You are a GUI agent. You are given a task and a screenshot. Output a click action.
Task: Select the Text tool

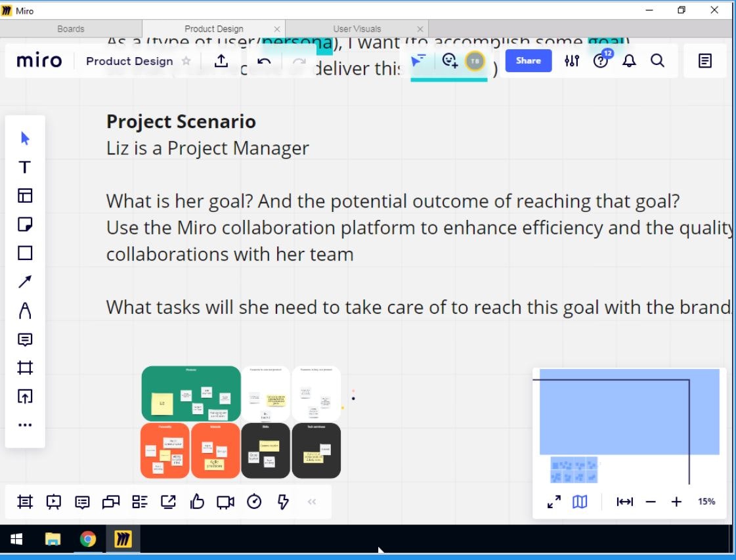[25, 167]
